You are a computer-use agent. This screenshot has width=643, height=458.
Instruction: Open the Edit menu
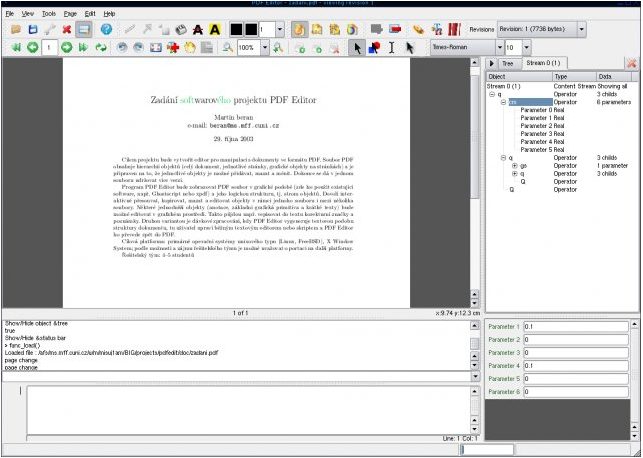click(x=90, y=14)
